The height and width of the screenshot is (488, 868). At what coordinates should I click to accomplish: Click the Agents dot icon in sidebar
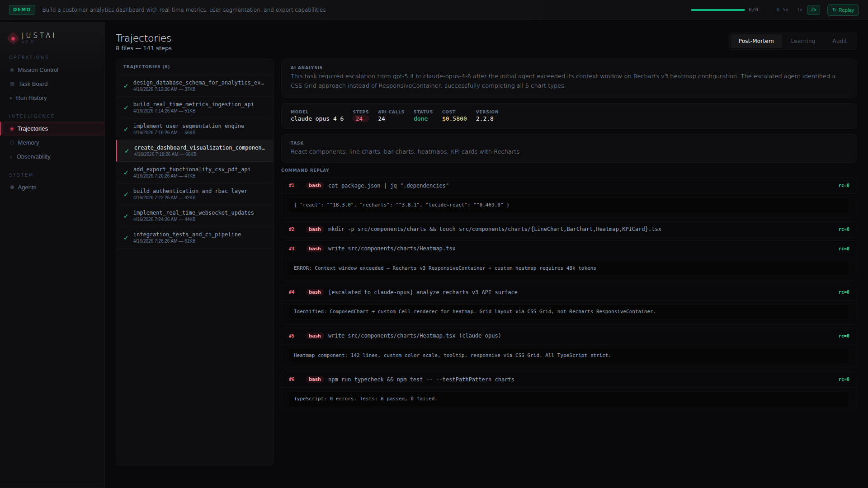click(x=12, y=188)
